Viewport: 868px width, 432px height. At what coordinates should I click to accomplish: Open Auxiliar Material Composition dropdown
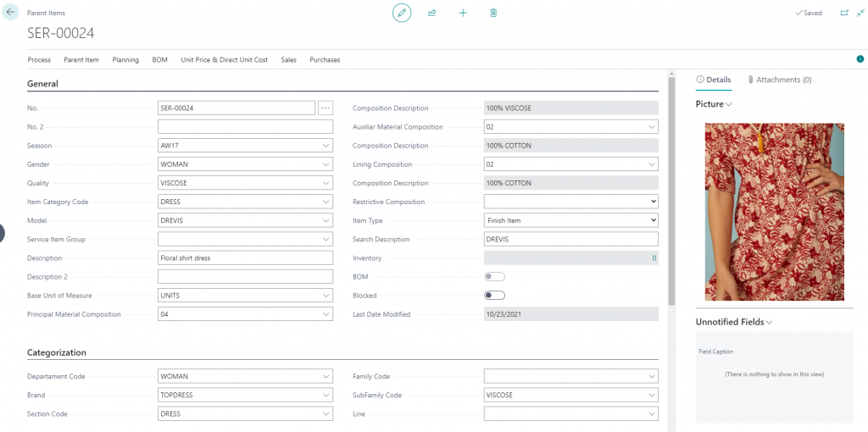point(651,127)
